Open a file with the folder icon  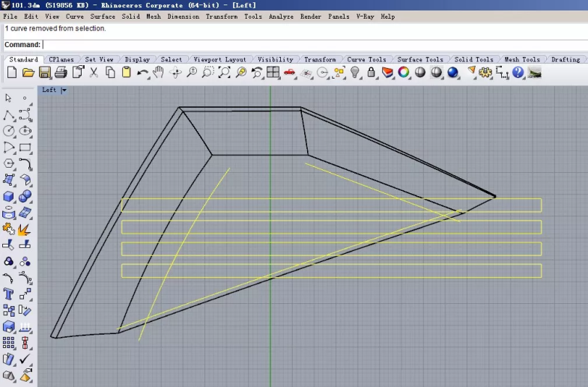28,73
